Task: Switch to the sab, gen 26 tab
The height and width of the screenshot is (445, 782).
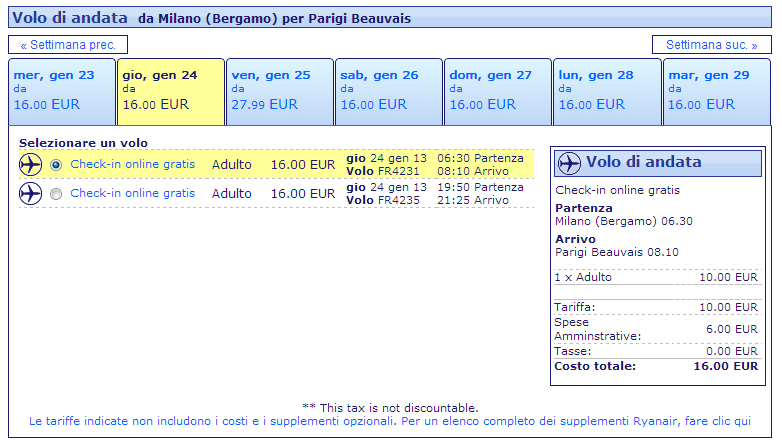Action: pos(389,92)
